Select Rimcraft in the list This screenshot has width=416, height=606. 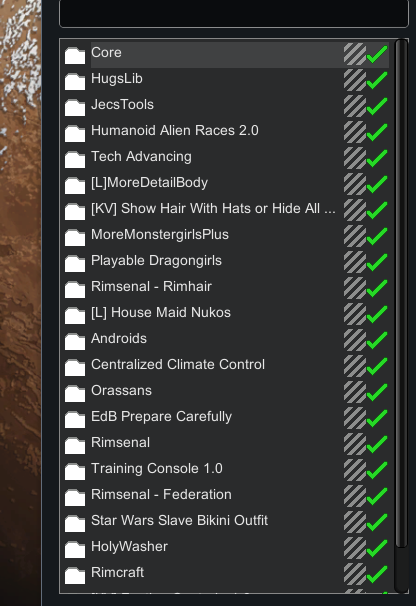[117, 572]
